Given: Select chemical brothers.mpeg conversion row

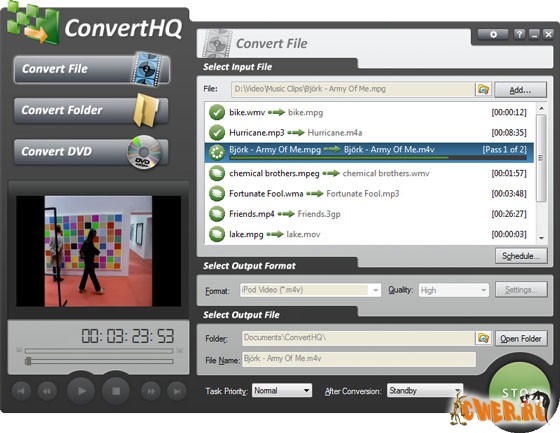Looking at the screenshot, I should (369, 173).
